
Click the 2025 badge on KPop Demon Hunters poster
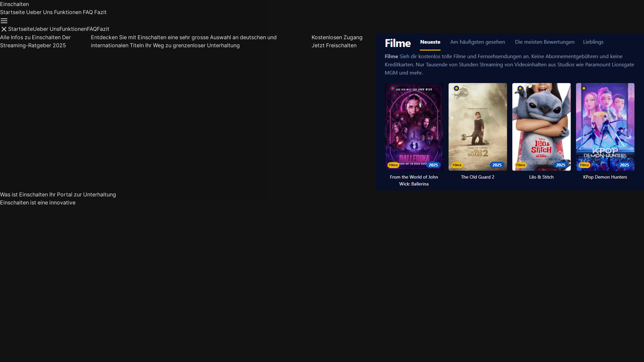pos(625,165)
